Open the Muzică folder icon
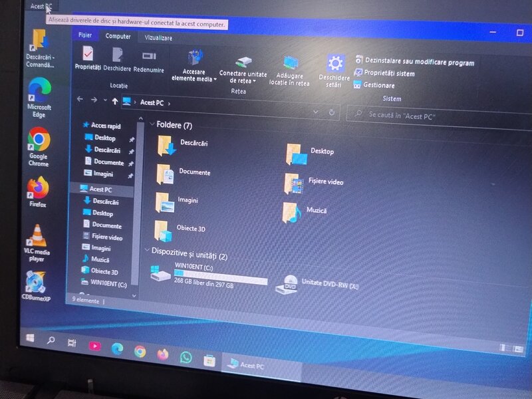Screen dimensions: 532x399 click(x=291, y=211)
